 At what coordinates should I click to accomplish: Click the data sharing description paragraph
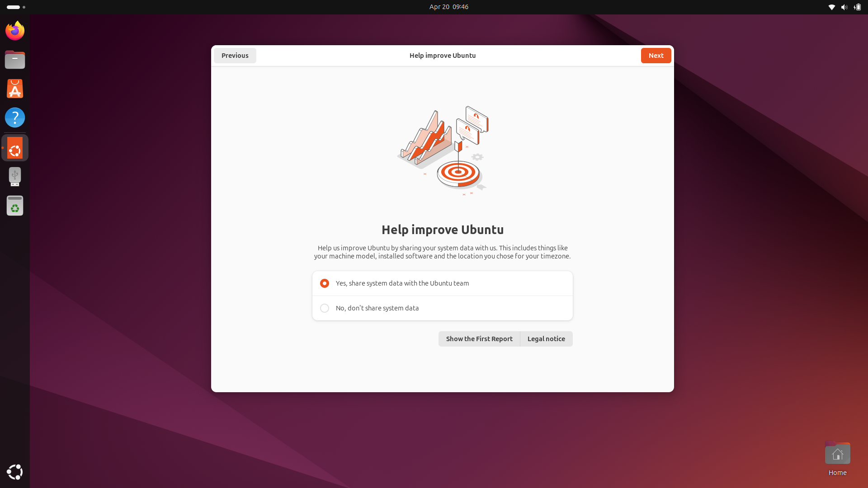[443, 252]
